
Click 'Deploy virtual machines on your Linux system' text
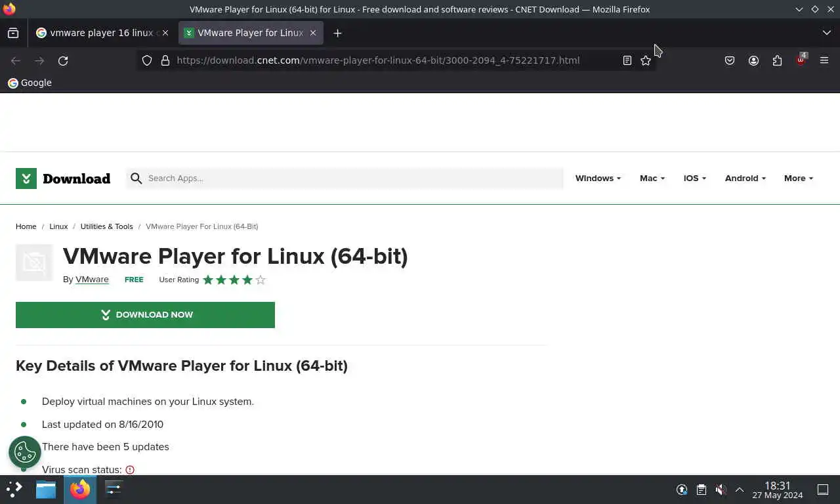(x=148, y=402)
